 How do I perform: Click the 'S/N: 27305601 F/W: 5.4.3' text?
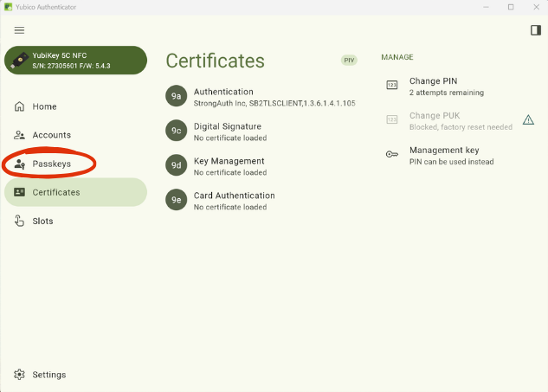pos(71,66)
